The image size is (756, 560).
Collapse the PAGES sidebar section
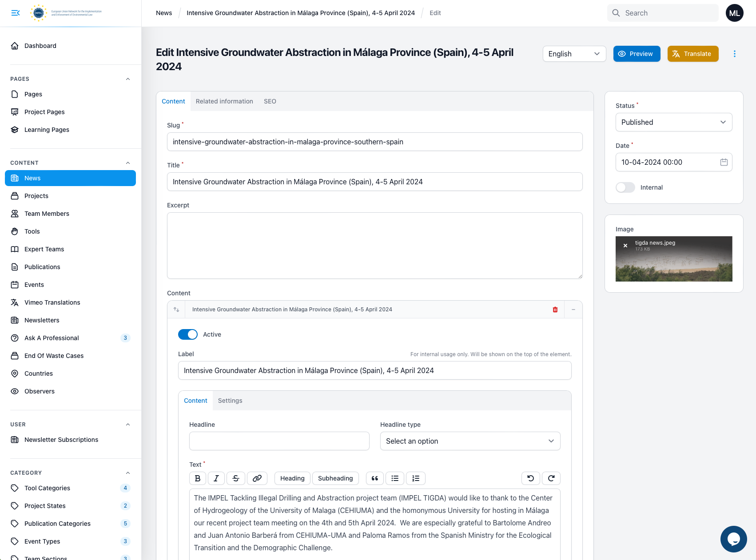128,79
